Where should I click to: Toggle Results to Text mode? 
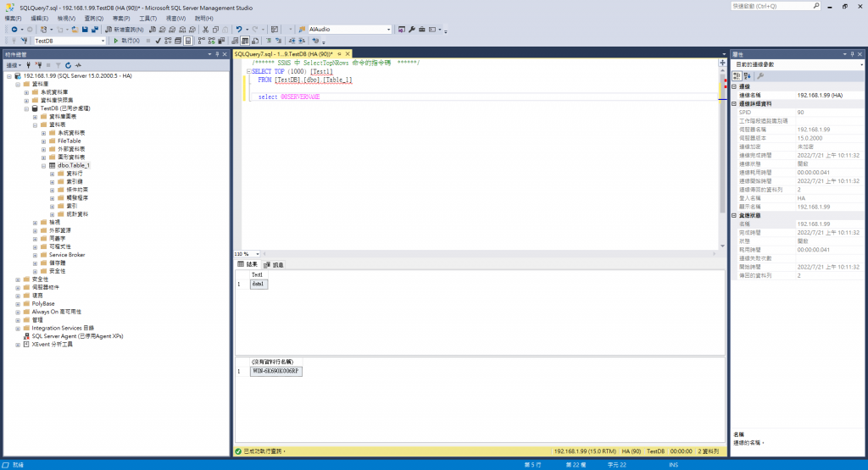coord(235,41)
